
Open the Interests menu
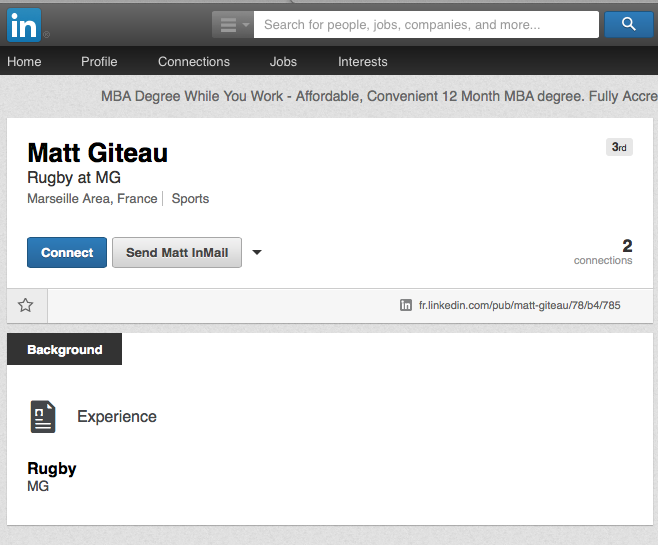coord(362,61)
